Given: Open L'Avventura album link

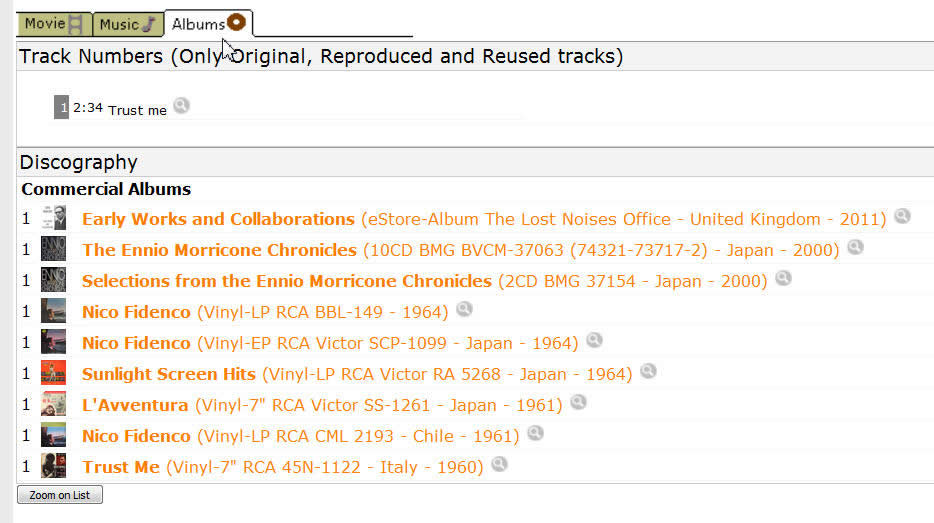Looking at the screenshot, I should pyautogui.click(x=135, y=405).
